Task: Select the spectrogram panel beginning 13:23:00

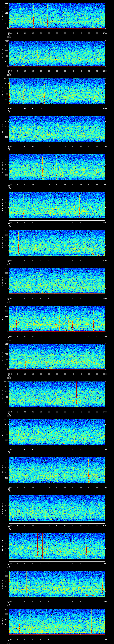Action: 57,281
